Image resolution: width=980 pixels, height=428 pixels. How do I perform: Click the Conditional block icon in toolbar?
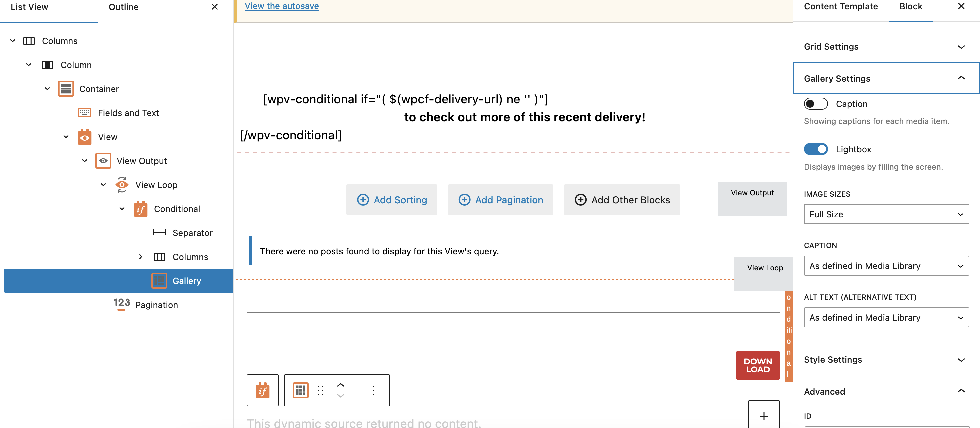tap(263, 390)
